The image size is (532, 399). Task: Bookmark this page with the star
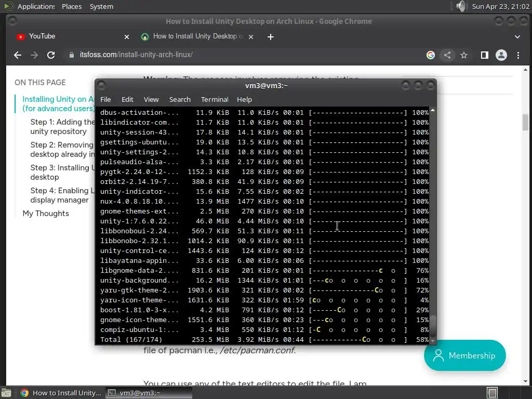click(x=464, y=55)
